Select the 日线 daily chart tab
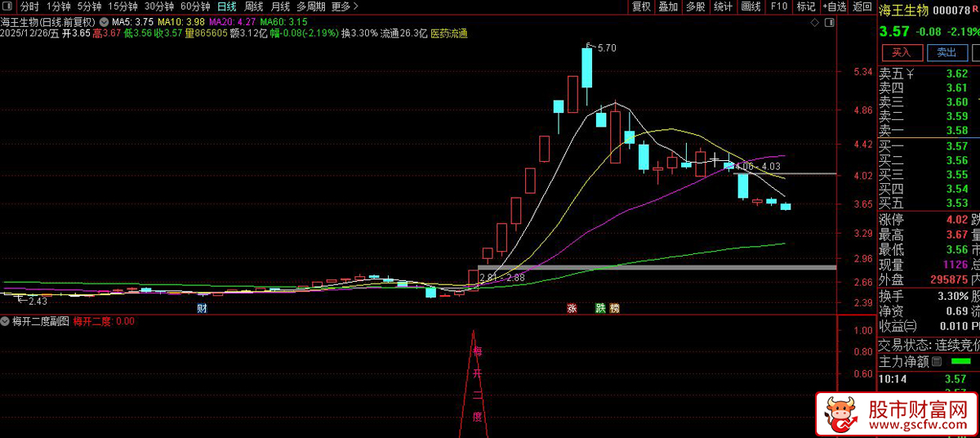The height and width of the screenshot is (438, 980). pos(226,7)
